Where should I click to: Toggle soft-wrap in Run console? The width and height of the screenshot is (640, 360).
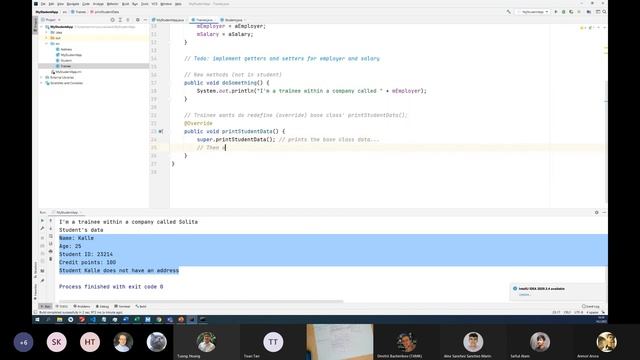tap(51, 236)
